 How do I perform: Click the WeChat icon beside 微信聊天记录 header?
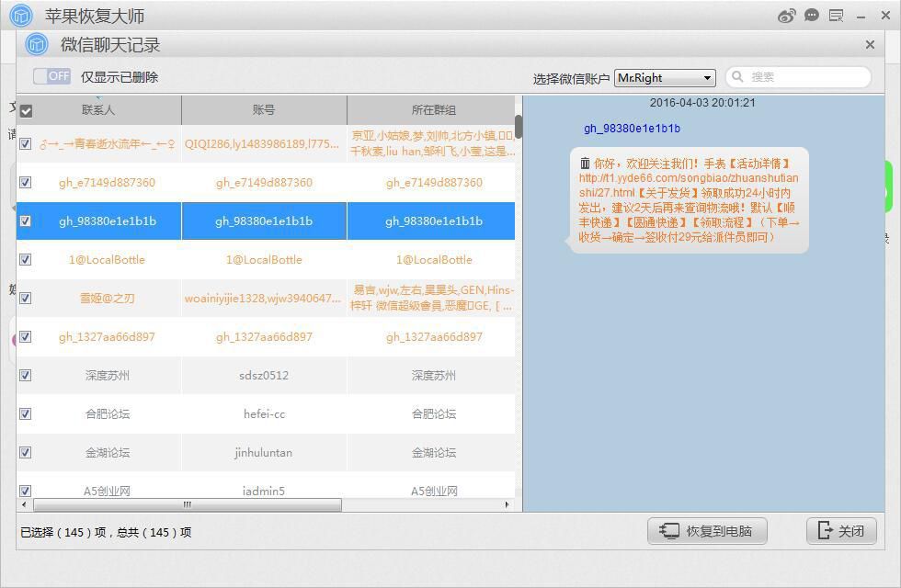tap(36, 44)
